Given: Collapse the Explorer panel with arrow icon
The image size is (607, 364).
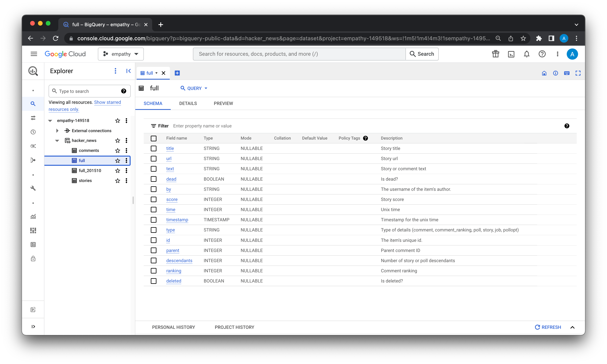Looking at the screenshot, I should tap(128, 71).
